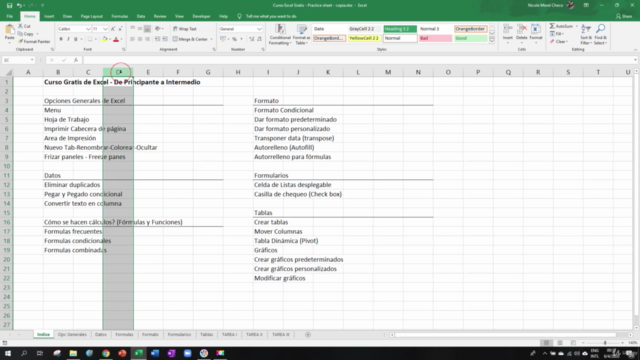Screen dimensions: 640x360
Task: Click the cell Borders icon
Action: point(91,39)
